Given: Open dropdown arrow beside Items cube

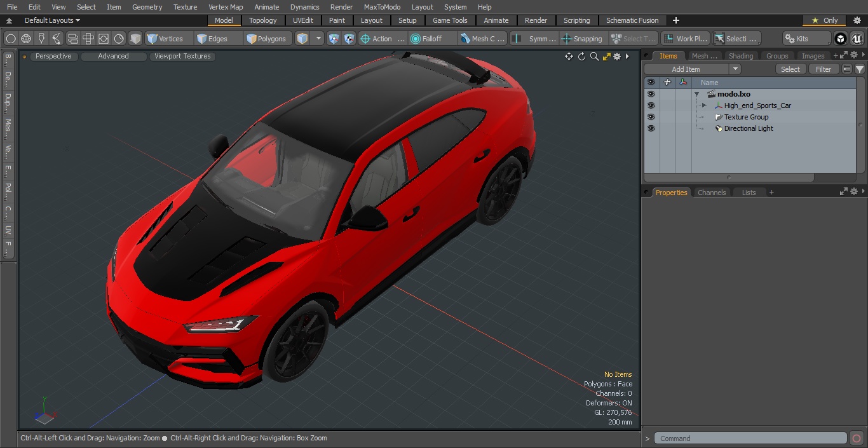Looking at the screenshot, I should pos(318,39).
